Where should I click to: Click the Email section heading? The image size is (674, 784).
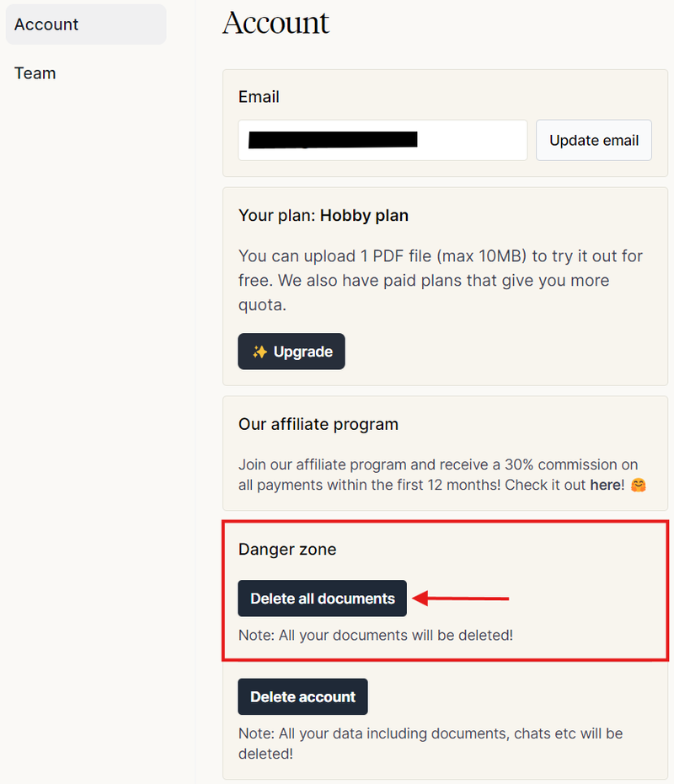pos(259,97)
